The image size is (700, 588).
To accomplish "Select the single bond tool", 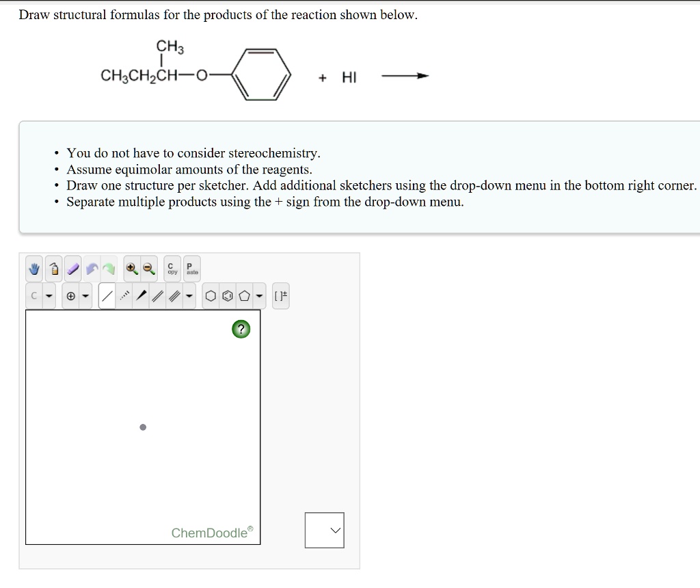I will pyautogui.click(x=108, y=295).
